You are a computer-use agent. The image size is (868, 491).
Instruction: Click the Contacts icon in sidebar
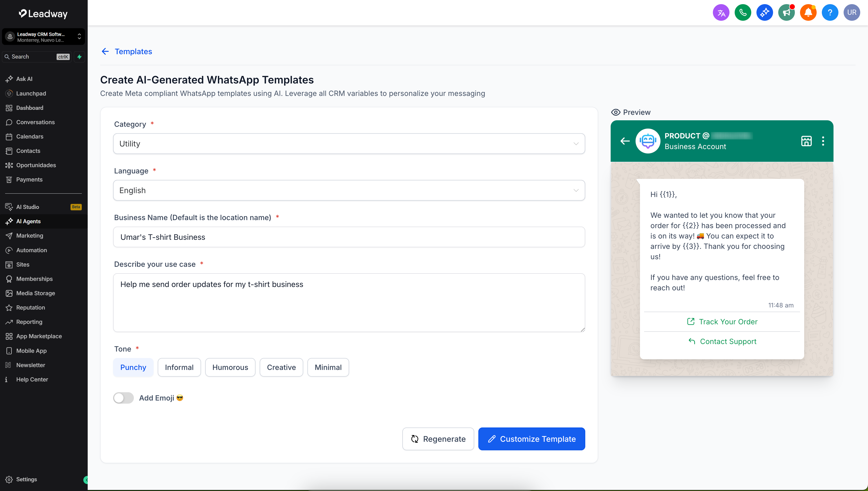click(x=9, y=151)
